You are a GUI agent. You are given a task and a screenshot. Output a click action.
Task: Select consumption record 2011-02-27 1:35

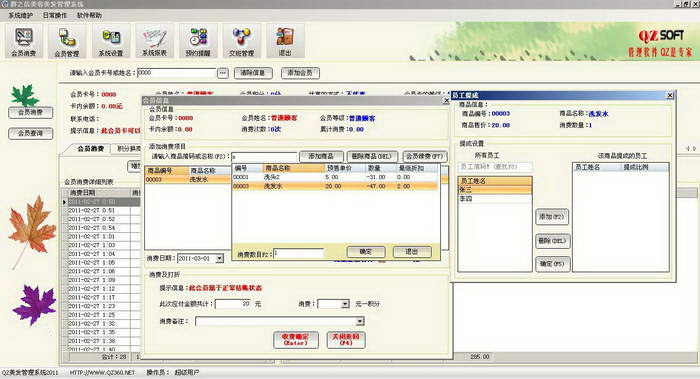pyautogui.click(x=103, y=333)
